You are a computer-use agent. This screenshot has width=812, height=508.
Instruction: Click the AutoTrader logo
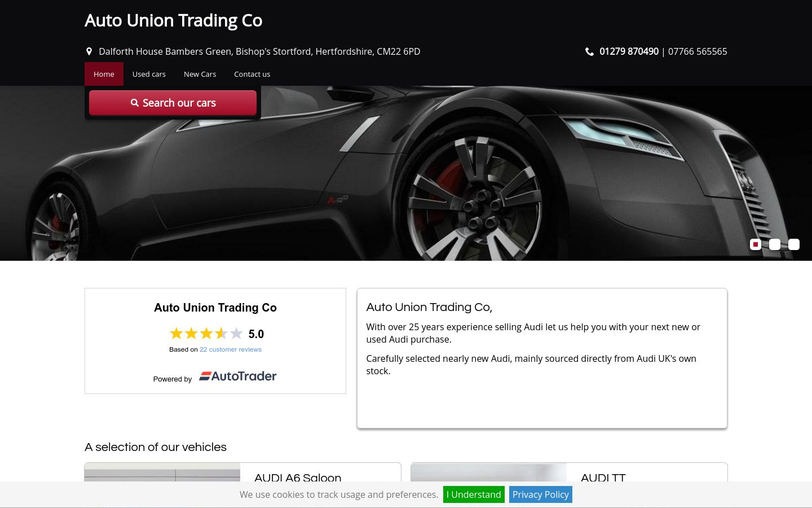click(x=237, y=376)
